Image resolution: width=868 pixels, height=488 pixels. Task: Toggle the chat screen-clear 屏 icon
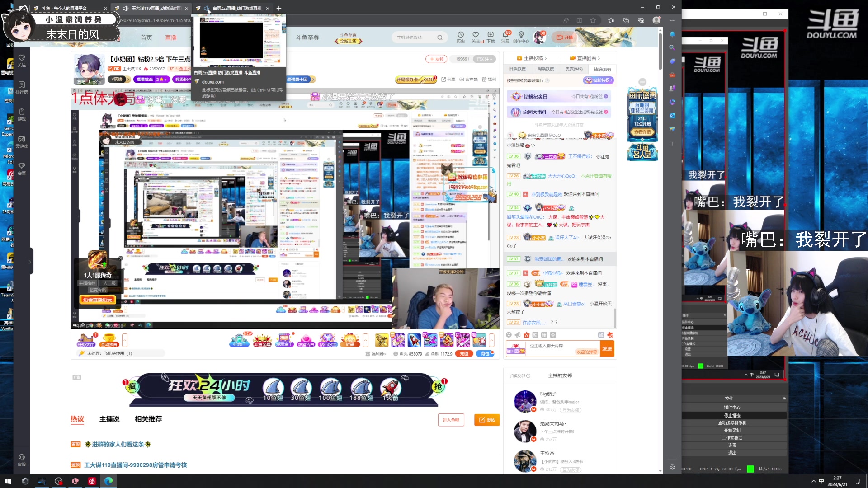[601, 335]
